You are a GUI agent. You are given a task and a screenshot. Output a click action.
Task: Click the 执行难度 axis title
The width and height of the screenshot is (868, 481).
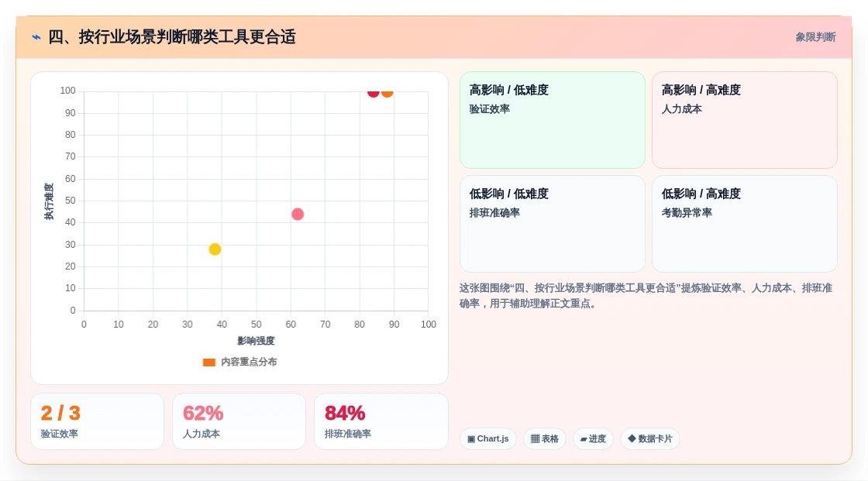pos(49,201)
